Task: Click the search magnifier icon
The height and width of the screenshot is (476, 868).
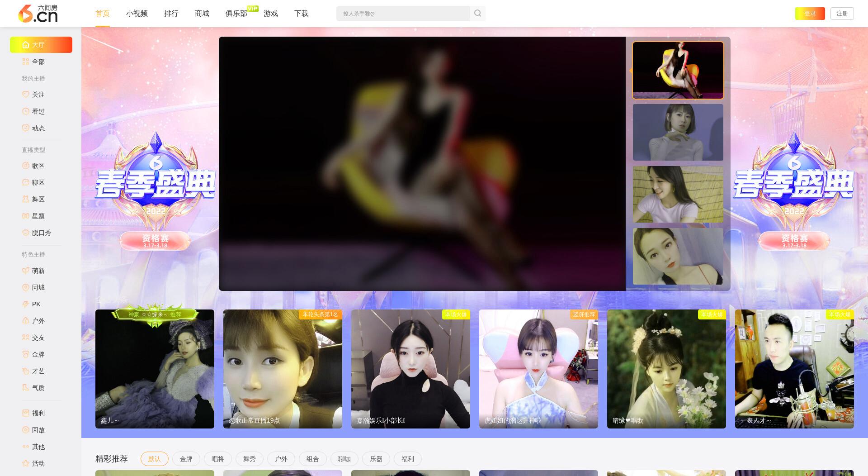Action: click(x=477, y=14)
